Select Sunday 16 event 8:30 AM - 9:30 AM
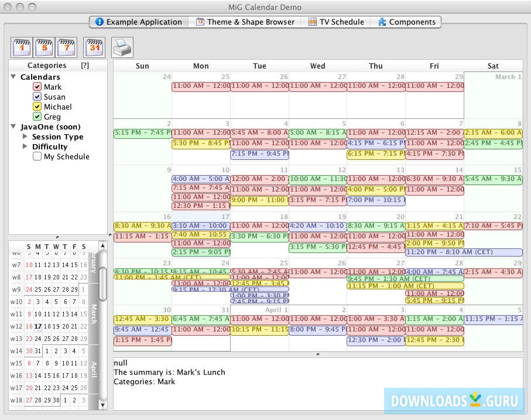Image resolution: width=531 pixels, height=420 pixels. 143,226
